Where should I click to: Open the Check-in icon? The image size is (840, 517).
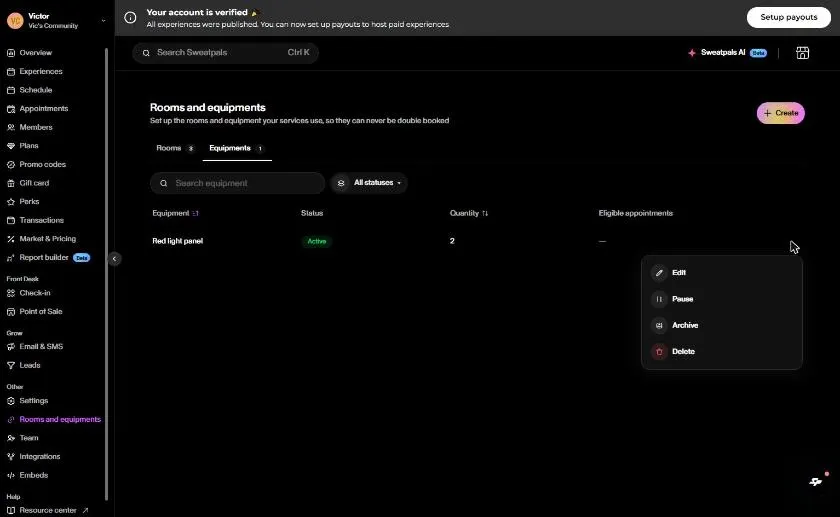click(11, 293)
